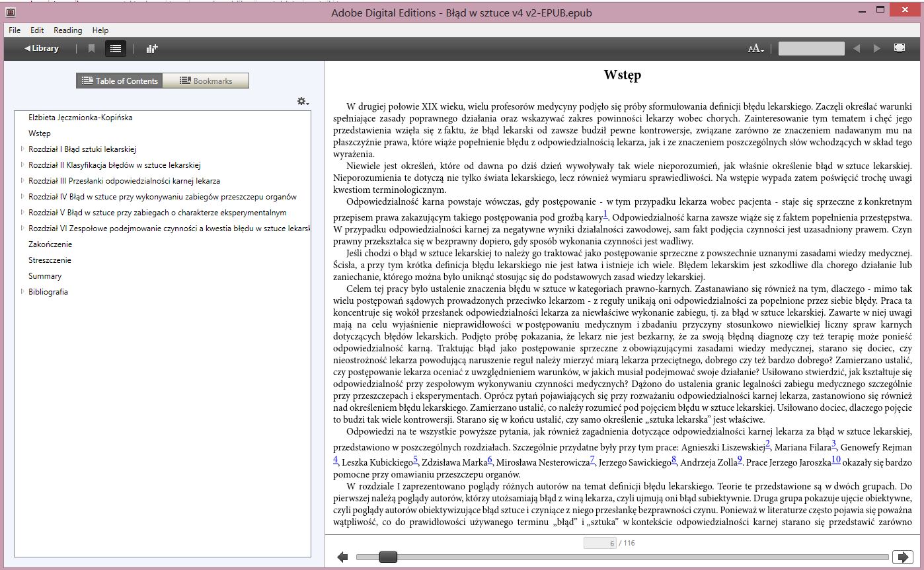Select Streszczenie in table of contents

(x=50, y=260)
